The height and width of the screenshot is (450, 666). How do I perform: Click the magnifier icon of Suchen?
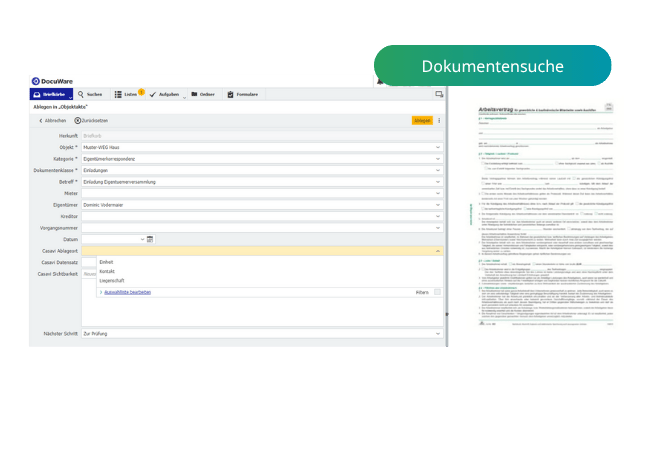81,94
